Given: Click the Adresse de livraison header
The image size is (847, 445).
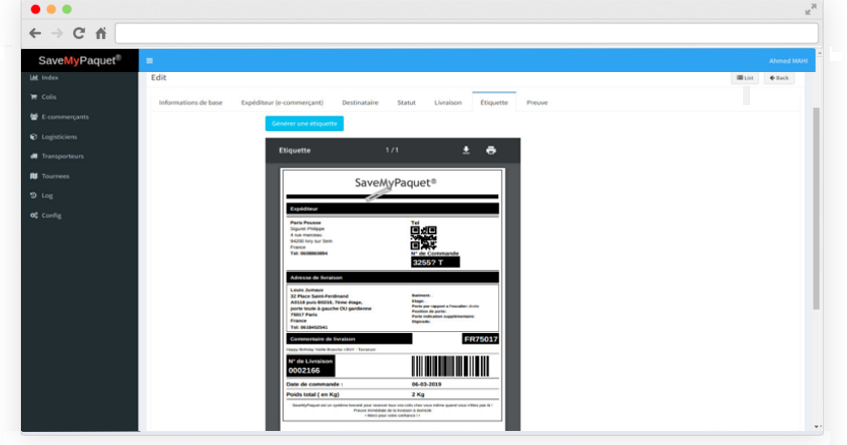Looking at the screenshot, I should tap(392, 278).
